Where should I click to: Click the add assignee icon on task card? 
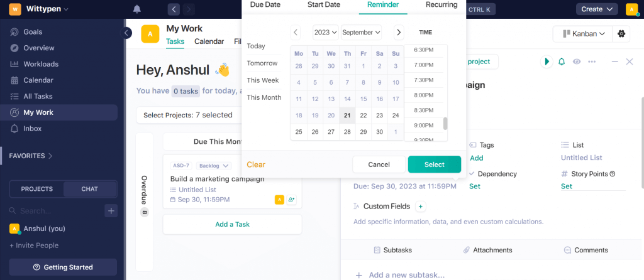[292, 200]
